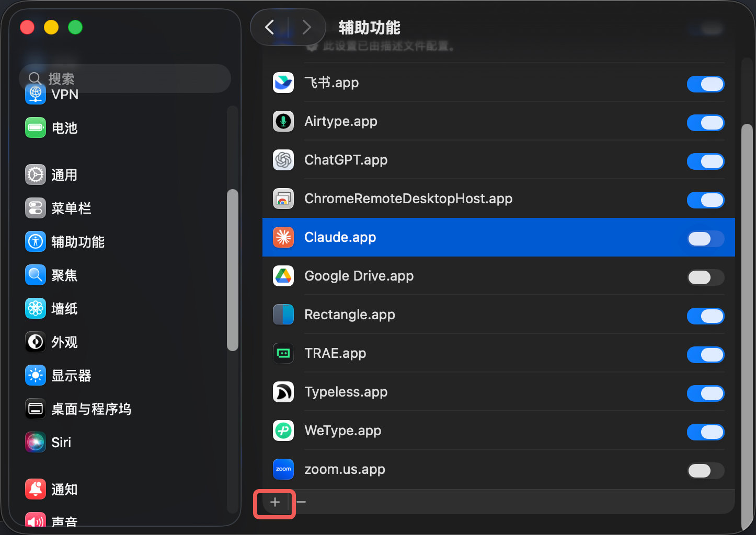Click the add (+) button below the app list
Image resolution: width=756 pixels, height=535 pixels.
274,502
